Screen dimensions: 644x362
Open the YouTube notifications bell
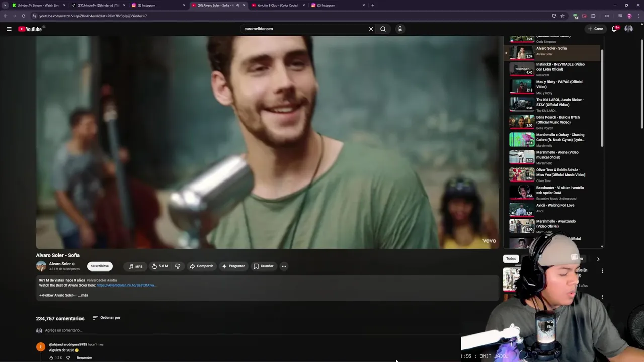(614, 29)
